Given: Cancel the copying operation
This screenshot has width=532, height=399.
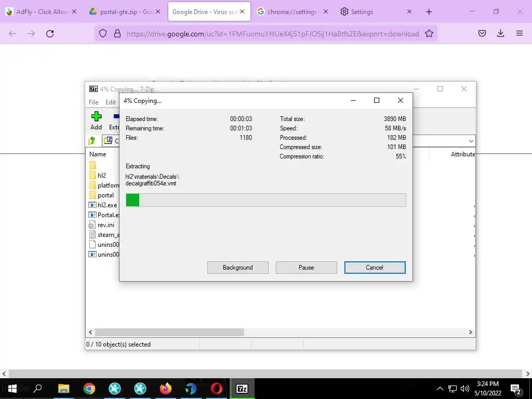Looking at the screenshot, I should click(x=375, y=268).
